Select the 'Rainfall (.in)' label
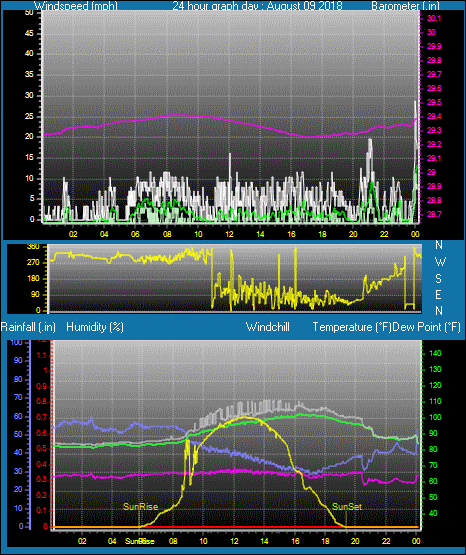 coord(28,327)
